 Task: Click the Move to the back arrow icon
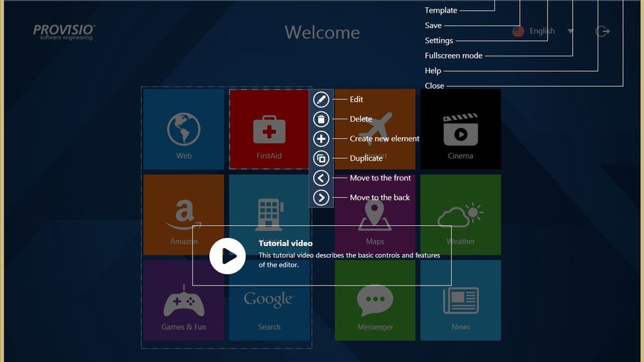321,198
